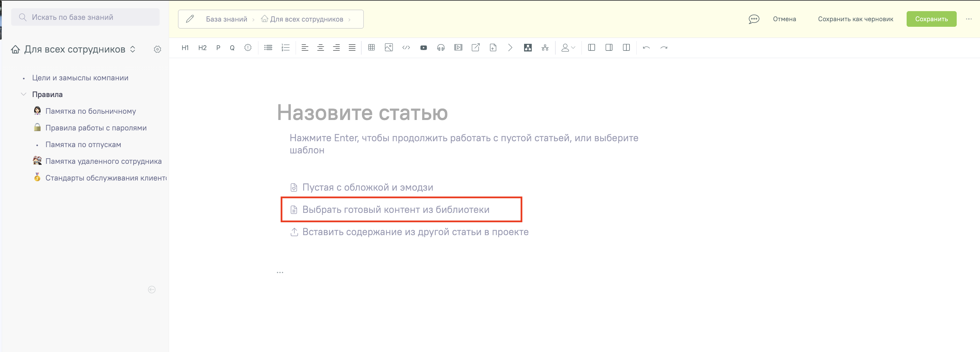Undo the last action
The height and width of the screenshot is (352, 980).
tap(647, 48)
